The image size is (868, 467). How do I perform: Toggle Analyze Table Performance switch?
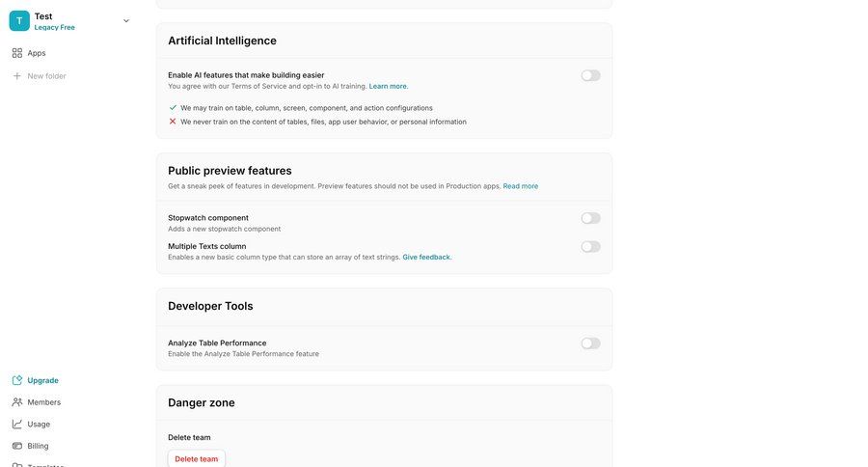(x=590, y=343)
